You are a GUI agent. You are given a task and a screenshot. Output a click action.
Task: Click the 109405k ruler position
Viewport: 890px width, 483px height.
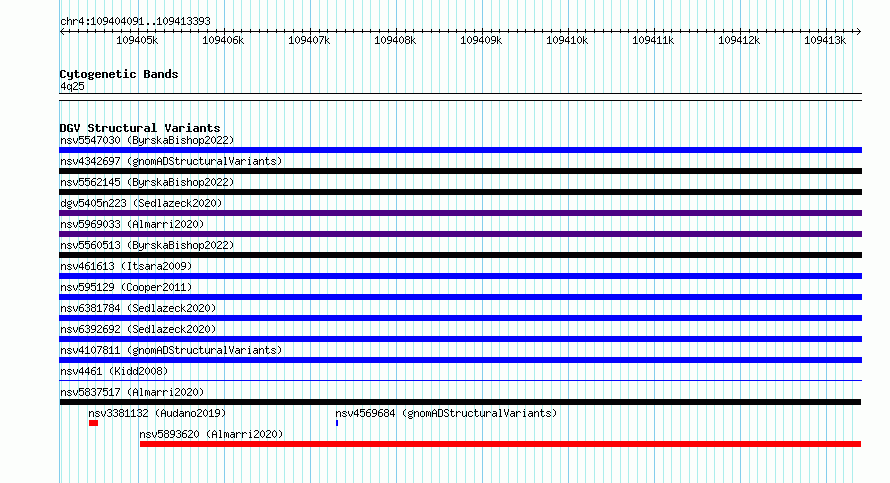pyautogui.click(x=137, y=40)
